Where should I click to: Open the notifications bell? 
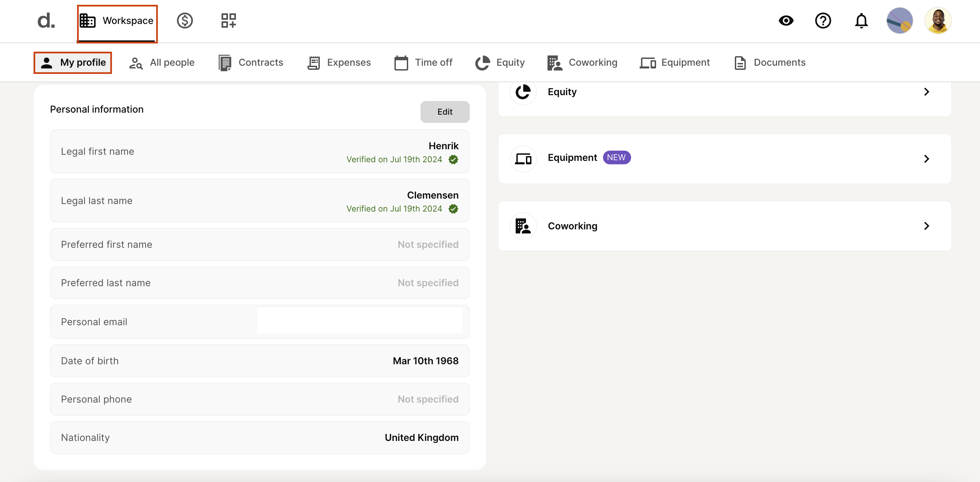tap(861, 21)
